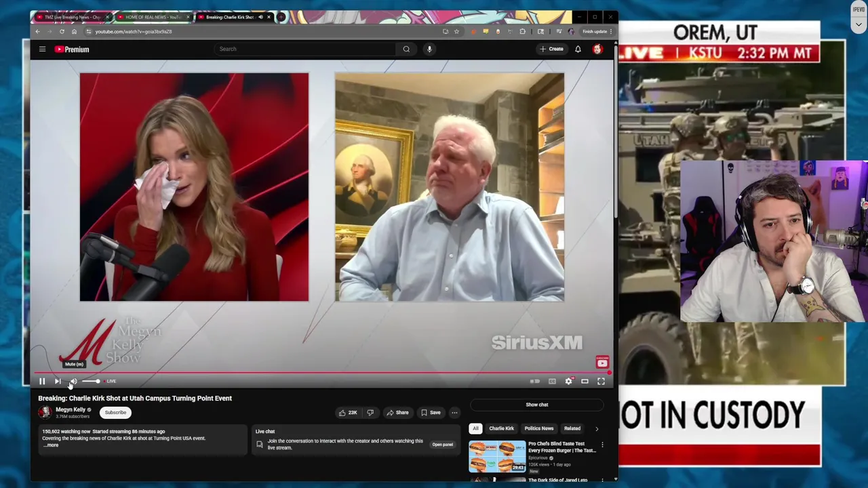Image resolution: width=868 pixels, height=488 pixels.
Task: Select the Charlie Kirk filter chip
Action: click(502, 428)
